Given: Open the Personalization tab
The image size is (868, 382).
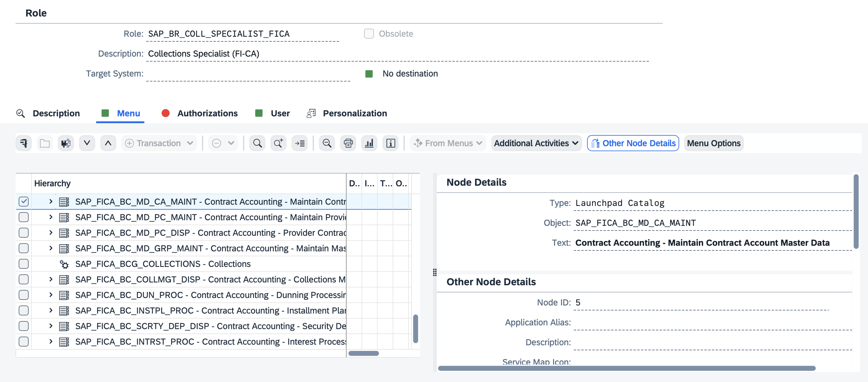Looking at the screenshot, I should point(355,114).
